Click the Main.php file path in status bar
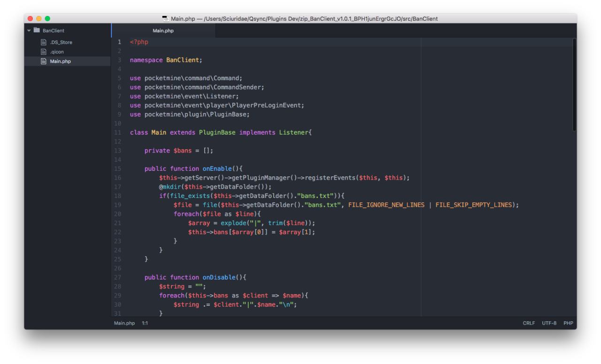The image size is (601, 364). pos(124,323)
